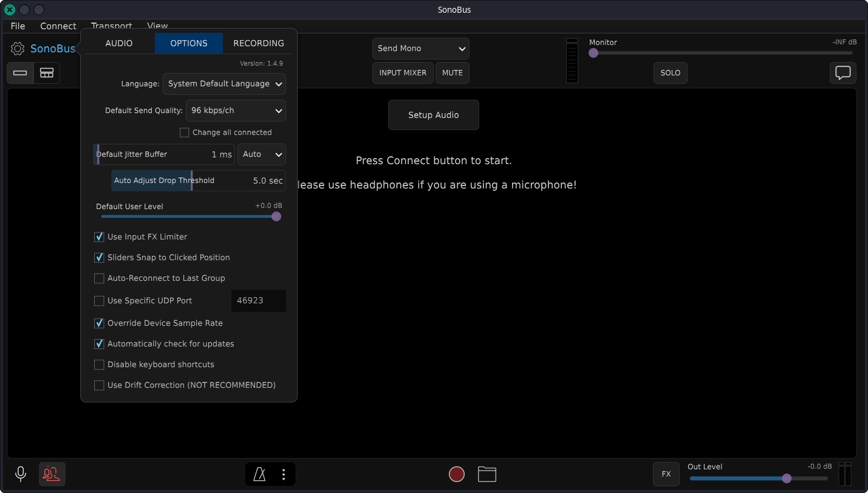Open Default Send Quality 96 kbps/ch dropdown

click(x=236, y=111)
